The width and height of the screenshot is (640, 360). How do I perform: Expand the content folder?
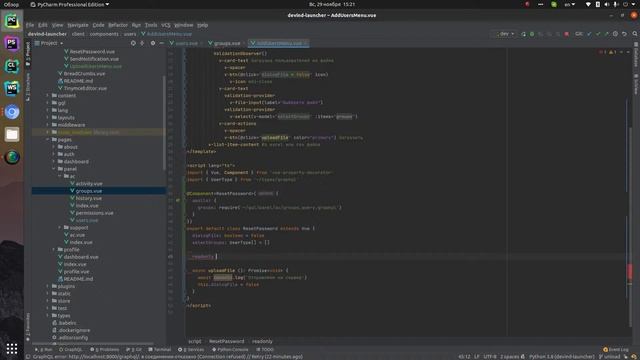tap(48, 96)
